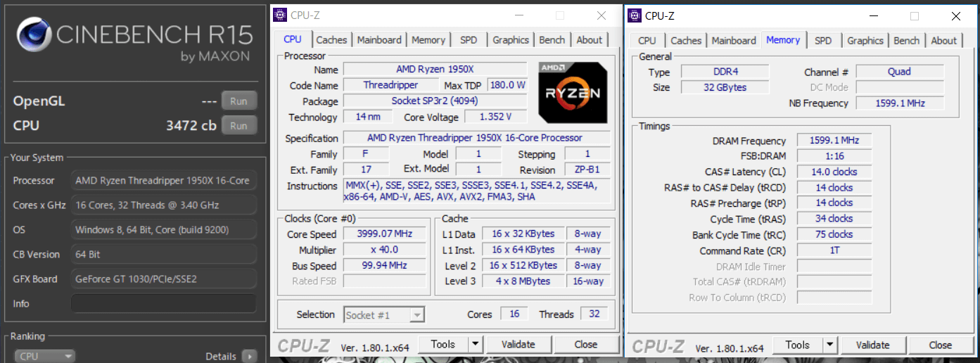
Task: Close the left CPU-Z window with X
Action: (601, 15)
